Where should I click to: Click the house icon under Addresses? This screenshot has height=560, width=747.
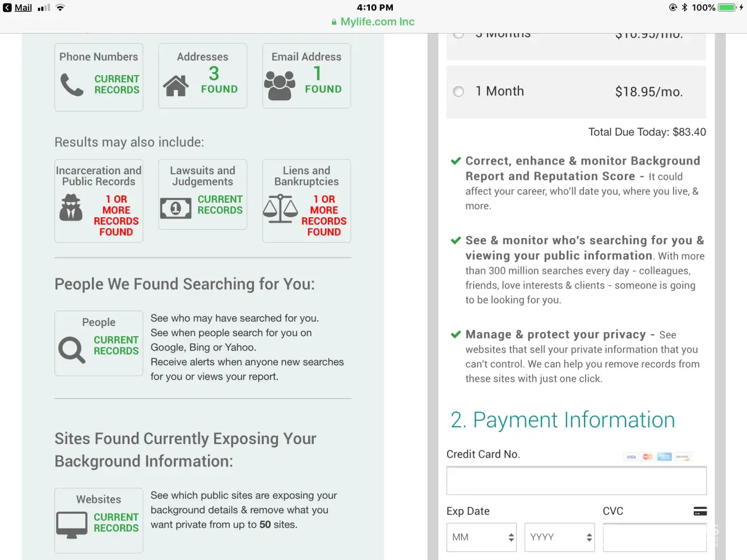tap(176, 86)
